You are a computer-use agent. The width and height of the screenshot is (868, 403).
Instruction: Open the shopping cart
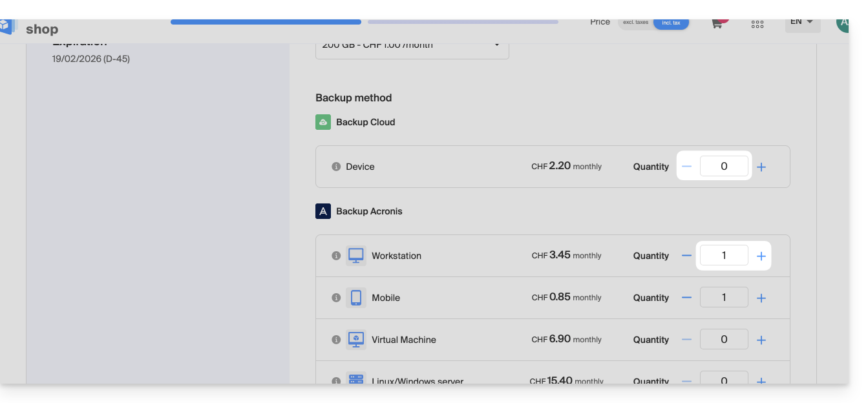[x=717, y=24]
